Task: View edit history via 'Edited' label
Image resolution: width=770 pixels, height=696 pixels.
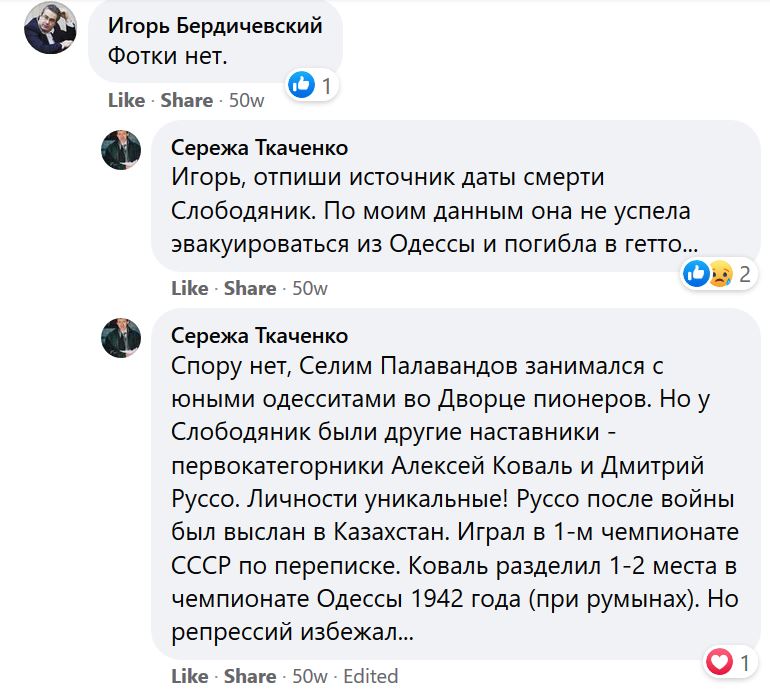Action: [x=370, y=676]
